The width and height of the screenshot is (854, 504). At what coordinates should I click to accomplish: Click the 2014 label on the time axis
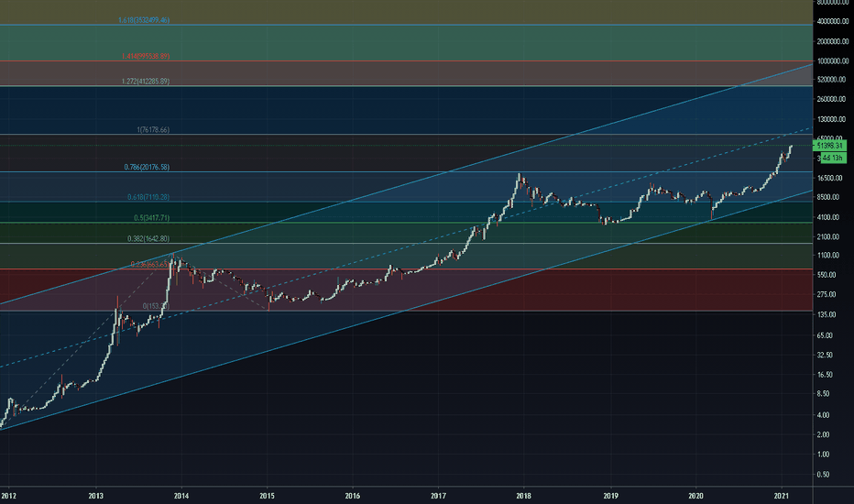181,496
